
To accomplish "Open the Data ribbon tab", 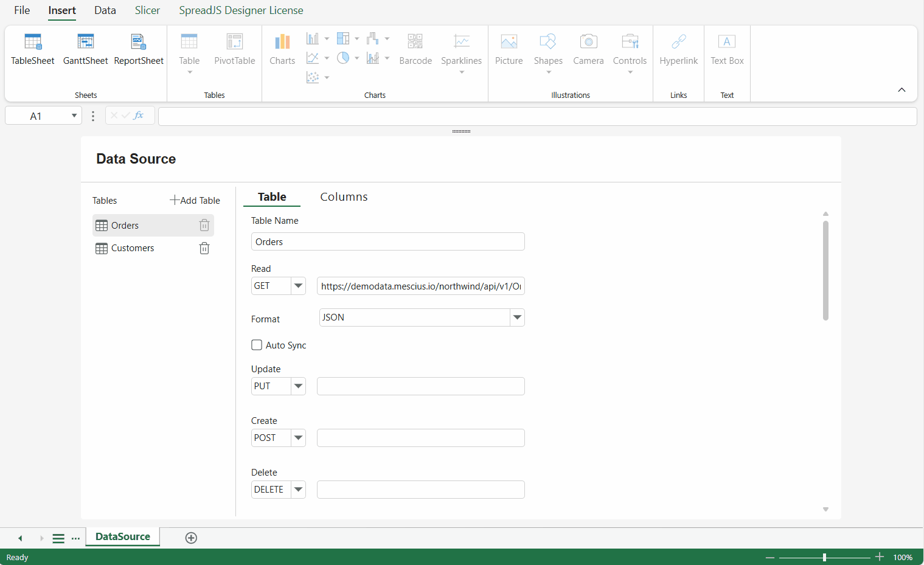I will [105, 10].
